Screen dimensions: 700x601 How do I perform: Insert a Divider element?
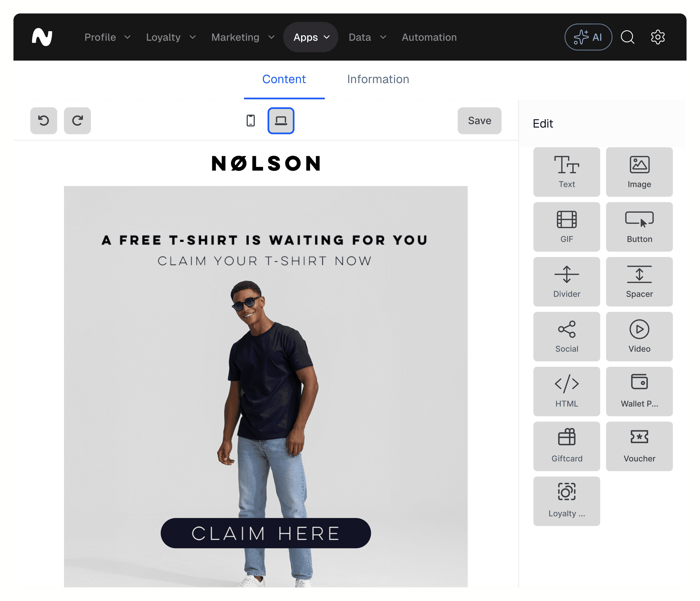(x=567, y=282)
